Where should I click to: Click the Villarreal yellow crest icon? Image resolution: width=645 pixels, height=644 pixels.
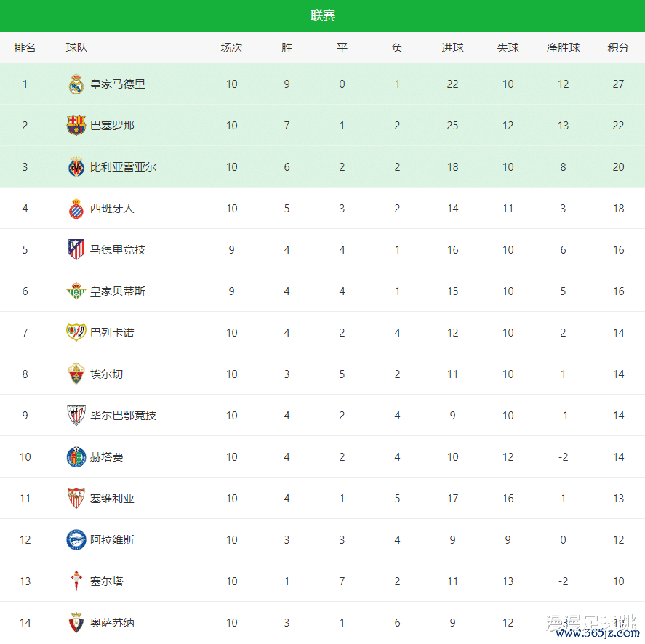tap(76, 167)
